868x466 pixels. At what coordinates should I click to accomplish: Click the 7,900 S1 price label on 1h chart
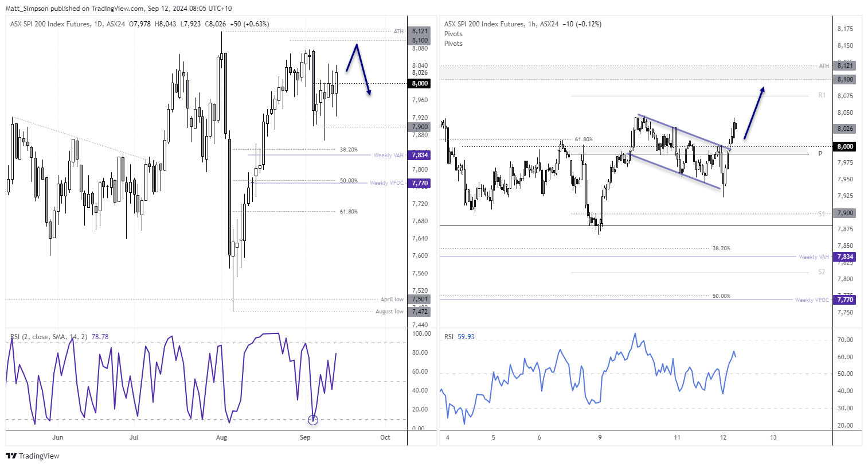(845, 213)
